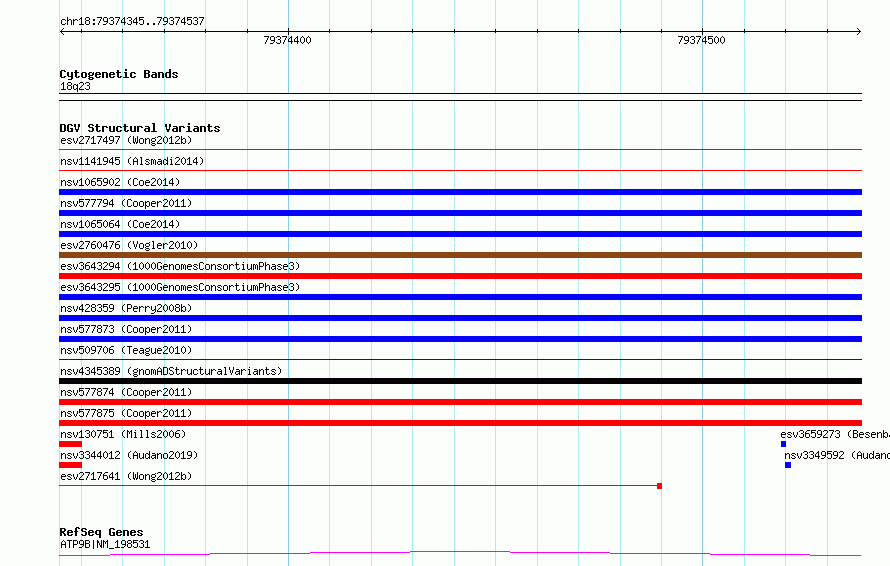Select the 18q23 band label
The height and width of the screenshot is (566, 890).
[75, 86]
